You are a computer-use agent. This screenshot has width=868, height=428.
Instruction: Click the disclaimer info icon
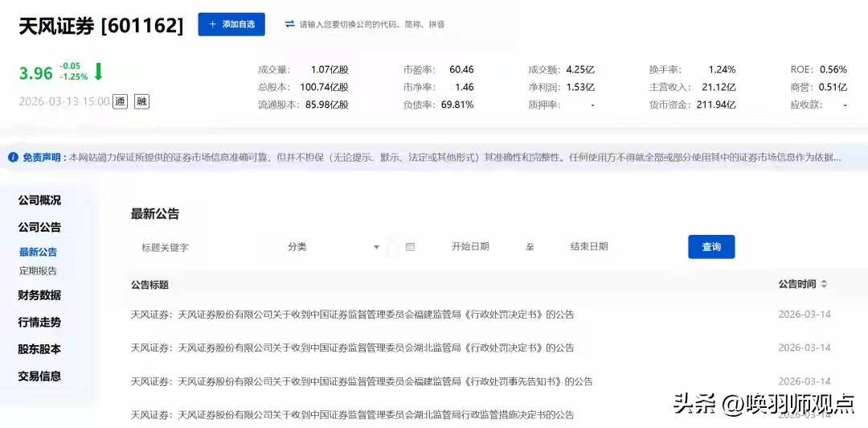tap(14, 158)
